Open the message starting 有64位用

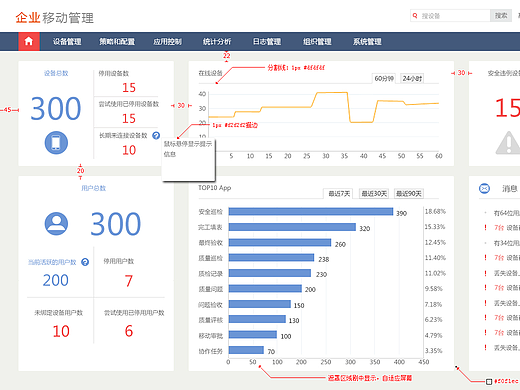pos(506,213)
